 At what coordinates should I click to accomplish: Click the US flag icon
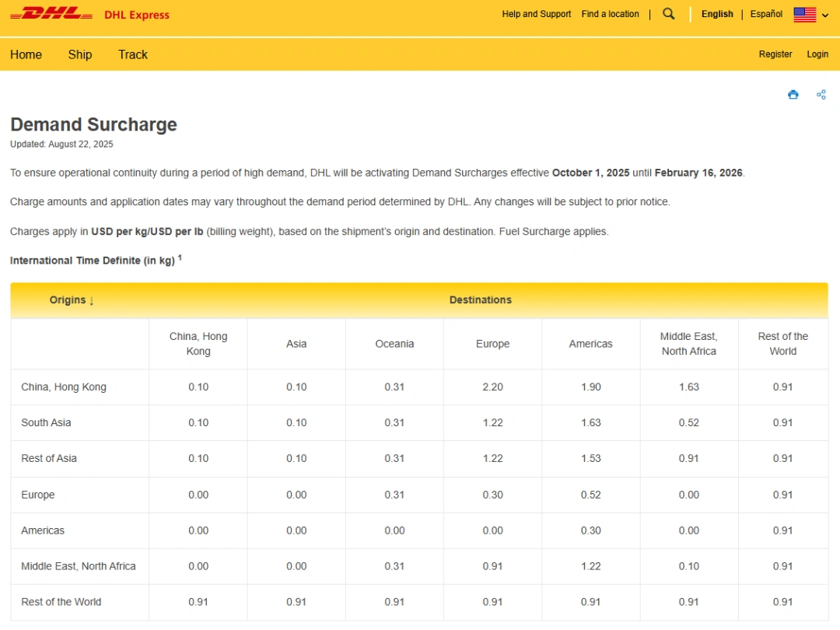click(x=804, y=15)
